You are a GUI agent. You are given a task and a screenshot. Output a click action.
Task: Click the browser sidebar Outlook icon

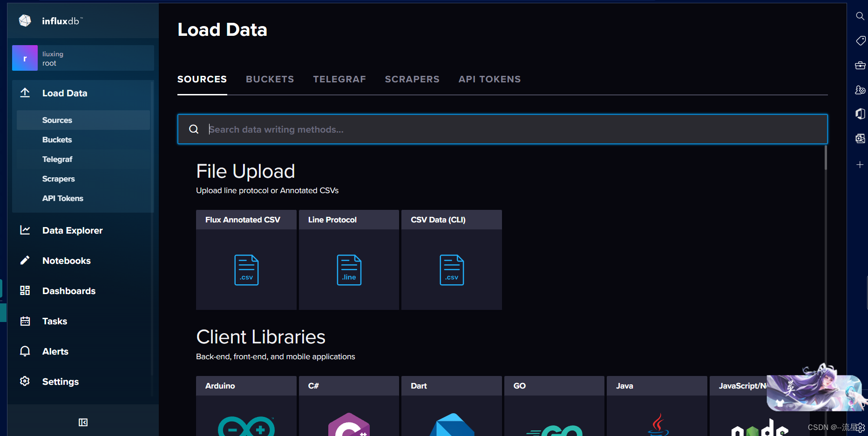860,138
